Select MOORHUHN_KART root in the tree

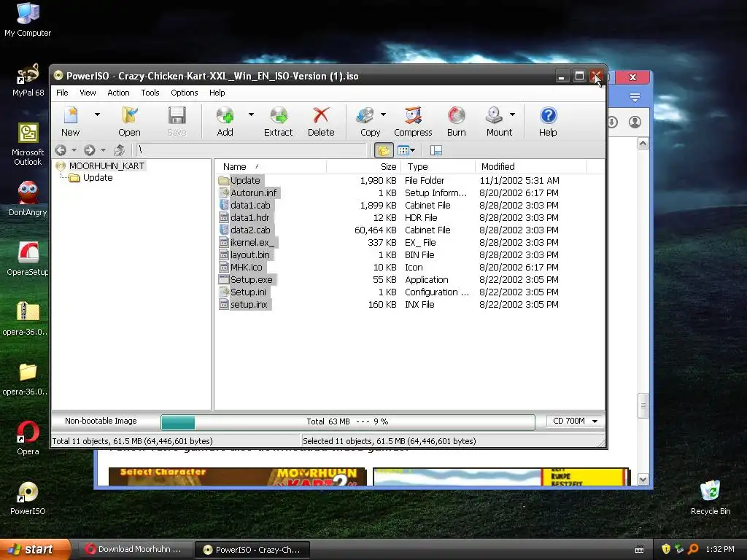click(107, 166)
